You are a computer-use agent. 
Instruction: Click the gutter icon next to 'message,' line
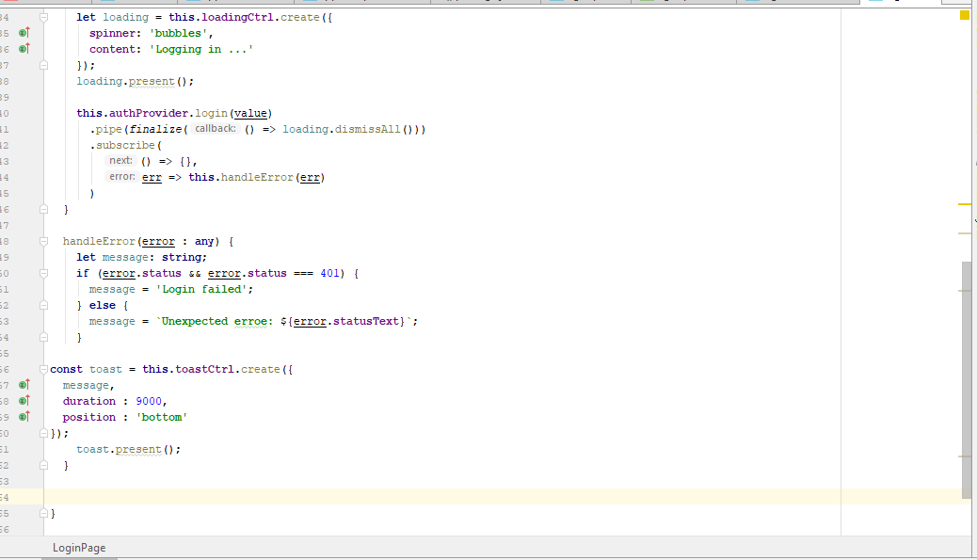(x=24, y=384)
